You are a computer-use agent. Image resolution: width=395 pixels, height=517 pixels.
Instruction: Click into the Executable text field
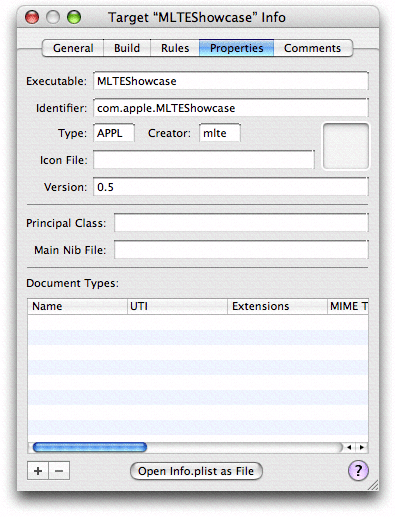tap(231, 81)
